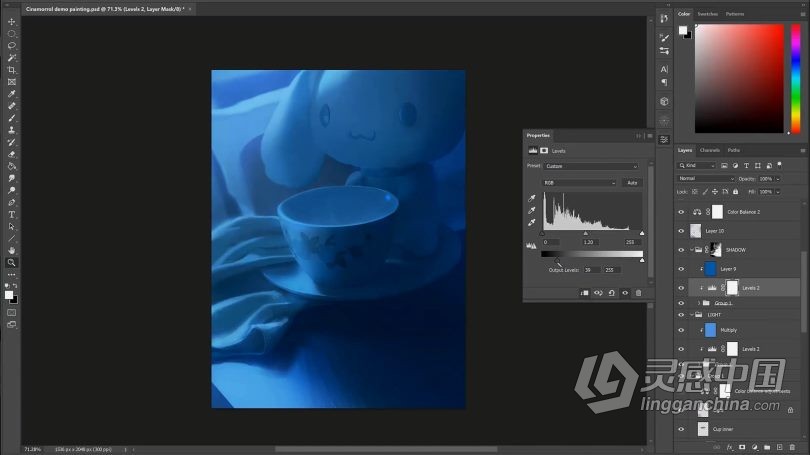Open the Levels Preset dropdown
810x455 pixels.
(x=591, y=166)
